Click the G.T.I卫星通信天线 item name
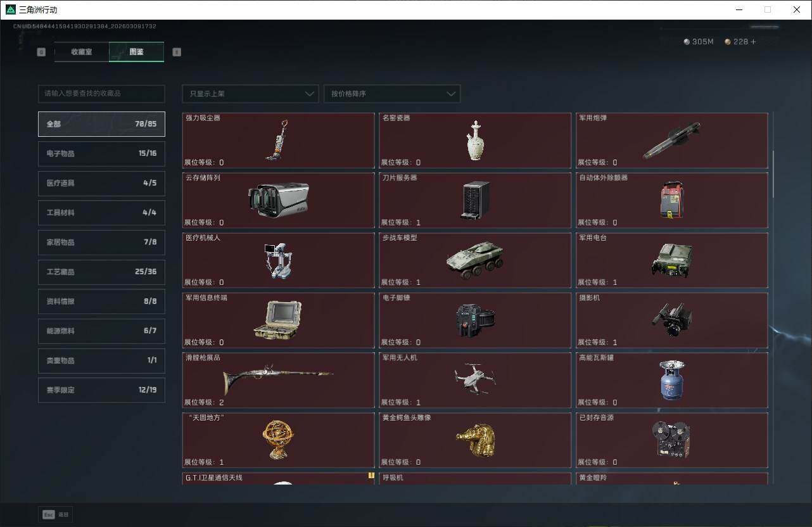812x527 pixels. coord(214,478)
